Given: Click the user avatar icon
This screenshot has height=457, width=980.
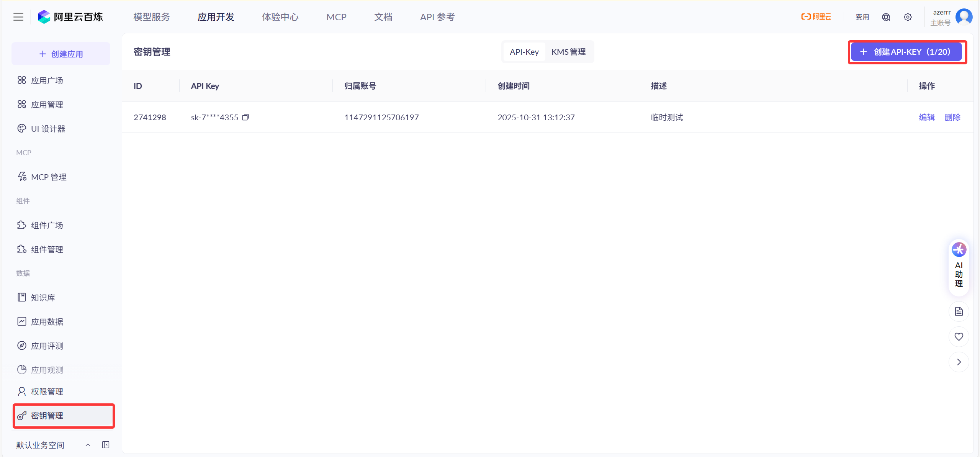Looking at the screenshot, I should point(964,17).
